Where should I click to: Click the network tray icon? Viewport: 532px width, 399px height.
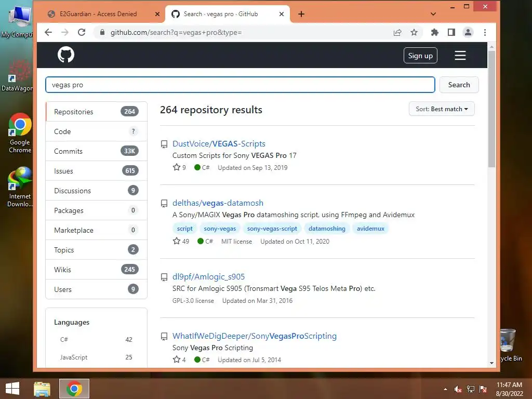coord(471,389)
